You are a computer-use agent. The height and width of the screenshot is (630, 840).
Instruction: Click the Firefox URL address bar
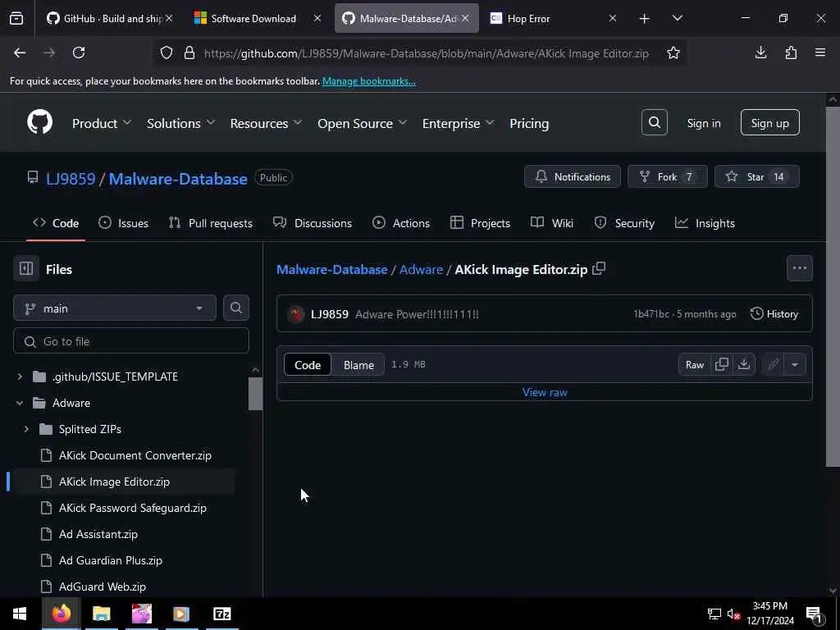(x=426, y=53)
